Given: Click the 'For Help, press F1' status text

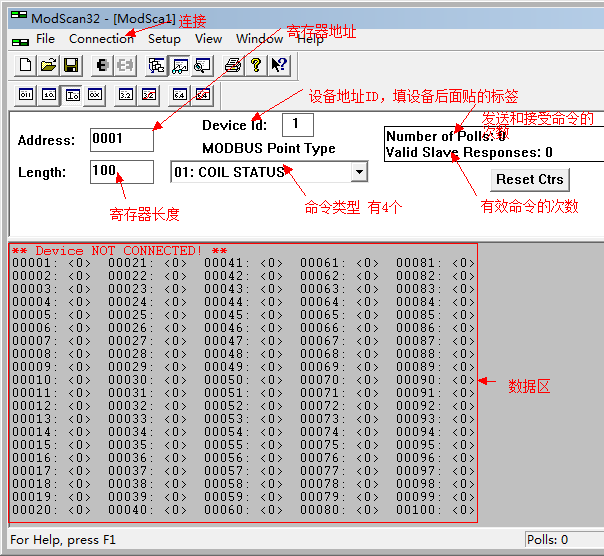Looking at the screenshot, I should pos(63,540).
